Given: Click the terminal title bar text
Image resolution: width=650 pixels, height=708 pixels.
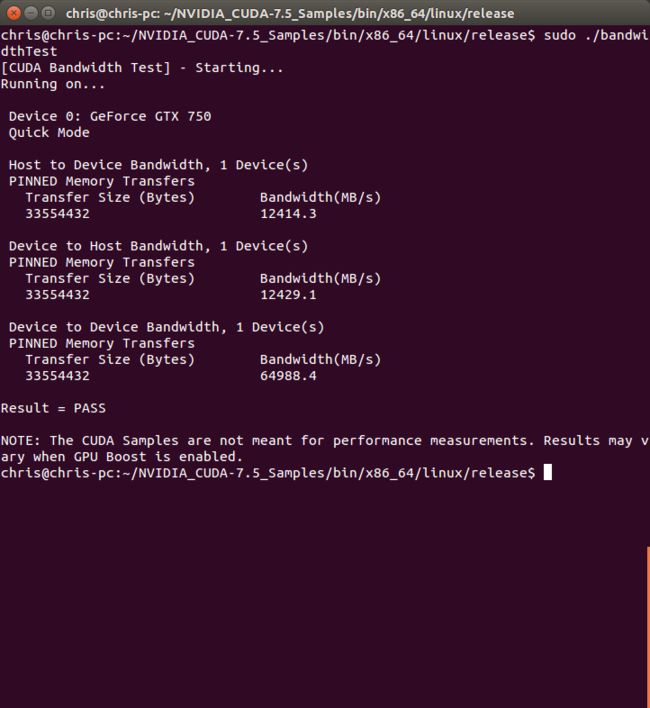Looking at the screenshot, I should [x=290, y=14].
